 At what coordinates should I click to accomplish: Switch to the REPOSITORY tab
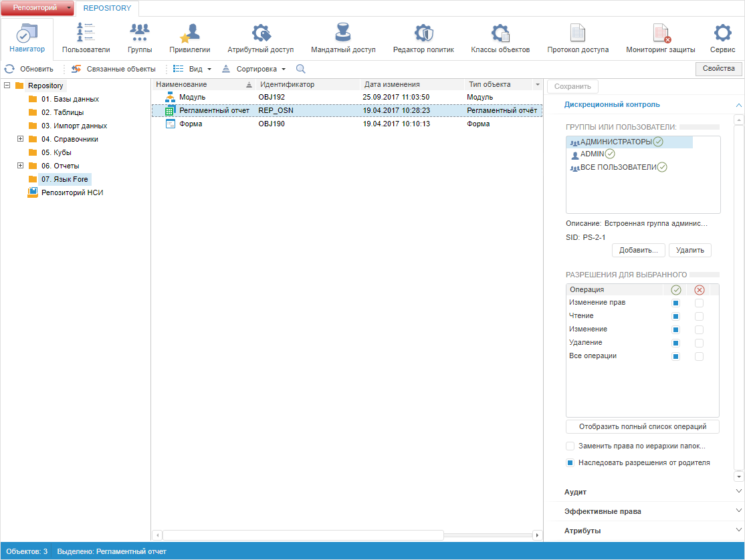pos(107,8)
